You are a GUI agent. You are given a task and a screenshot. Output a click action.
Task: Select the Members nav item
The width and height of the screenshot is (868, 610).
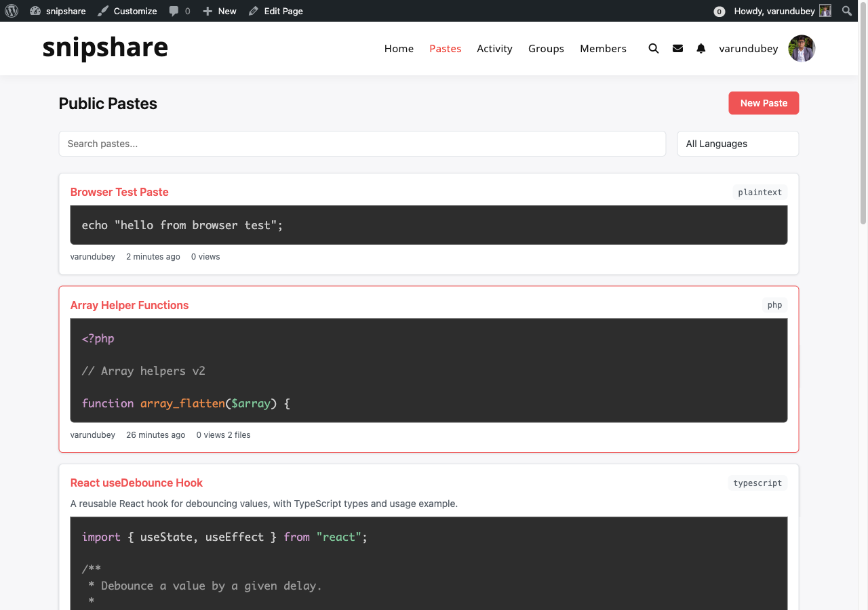click(603, 49)
